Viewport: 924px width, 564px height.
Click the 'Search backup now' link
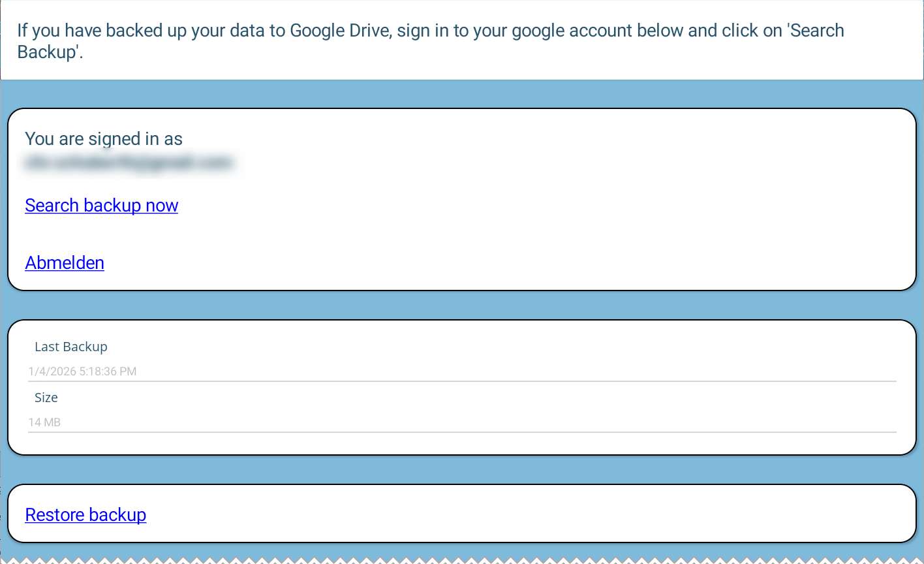click(101, 206)
